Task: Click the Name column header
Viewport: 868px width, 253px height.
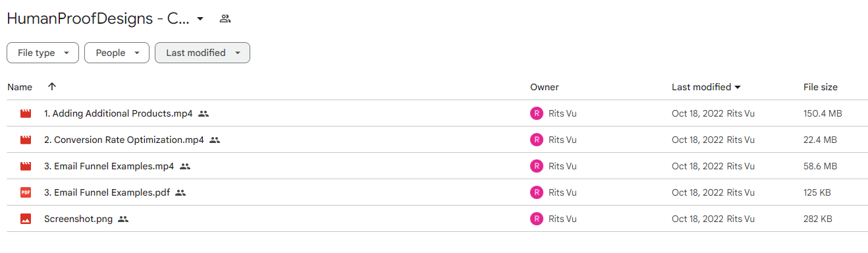Action: [20, 87]
